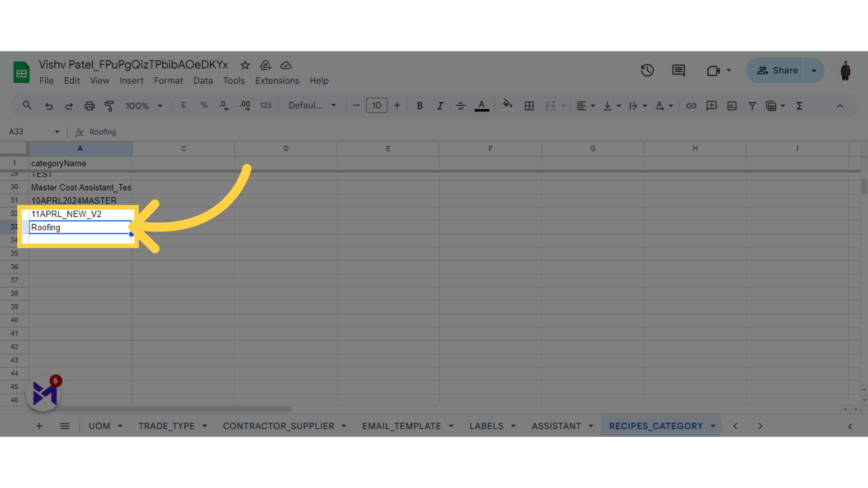Select the paint bucket fill icon
The image size is (868, 488).
(x=507, y=106)
